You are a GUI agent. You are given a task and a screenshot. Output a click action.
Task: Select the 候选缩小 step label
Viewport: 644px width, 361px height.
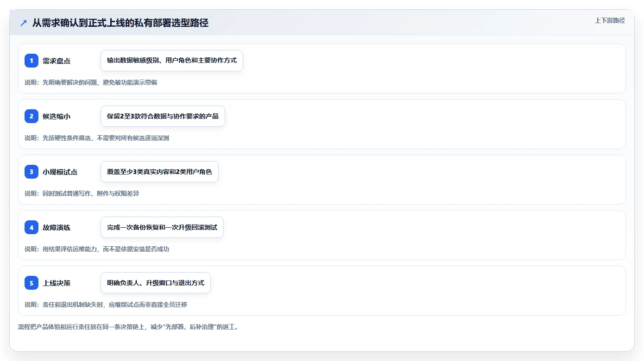point(57,116)
